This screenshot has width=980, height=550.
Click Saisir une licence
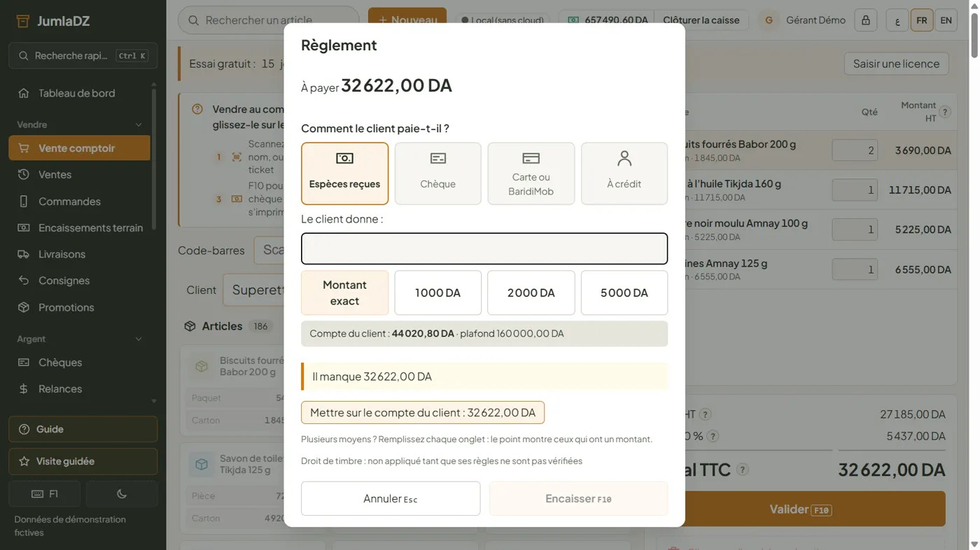896,64
